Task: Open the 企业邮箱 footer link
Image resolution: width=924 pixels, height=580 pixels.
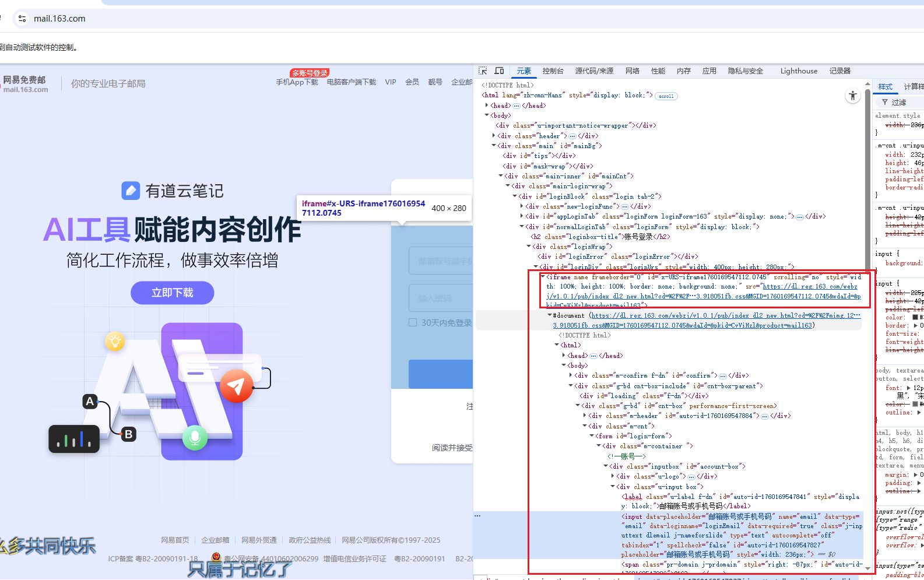Action: click(x=216, y=540)
